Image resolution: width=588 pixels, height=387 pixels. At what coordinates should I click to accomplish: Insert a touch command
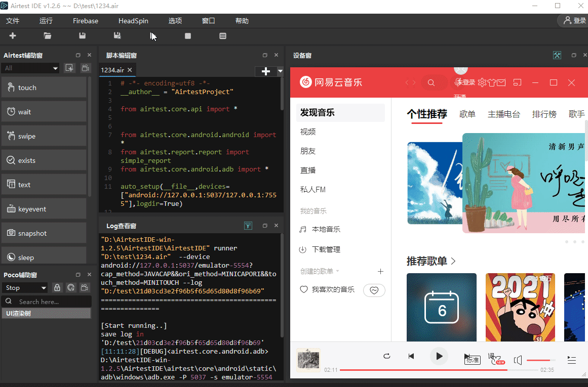(44, 88)
